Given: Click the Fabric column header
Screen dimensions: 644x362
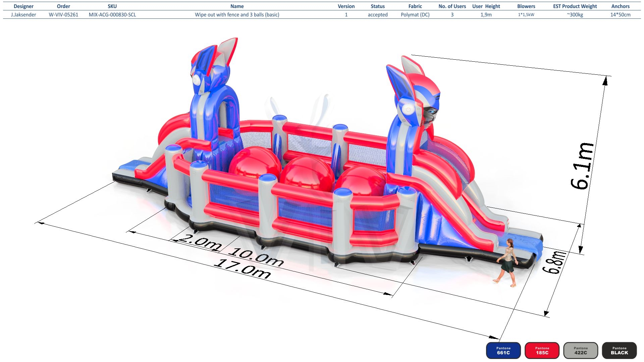Looking at the screenshot, I should (x=415, y=6).
